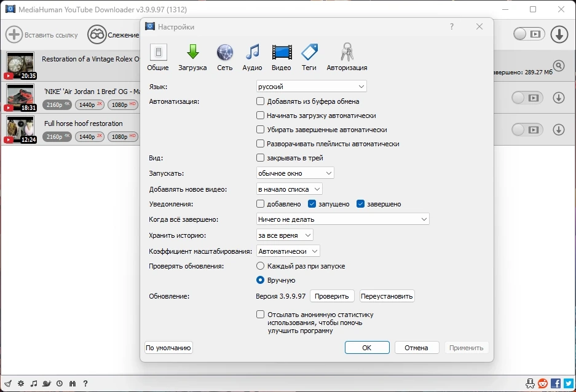
Task: Tick Убирать завершенные автоматически
Action: 260,129
